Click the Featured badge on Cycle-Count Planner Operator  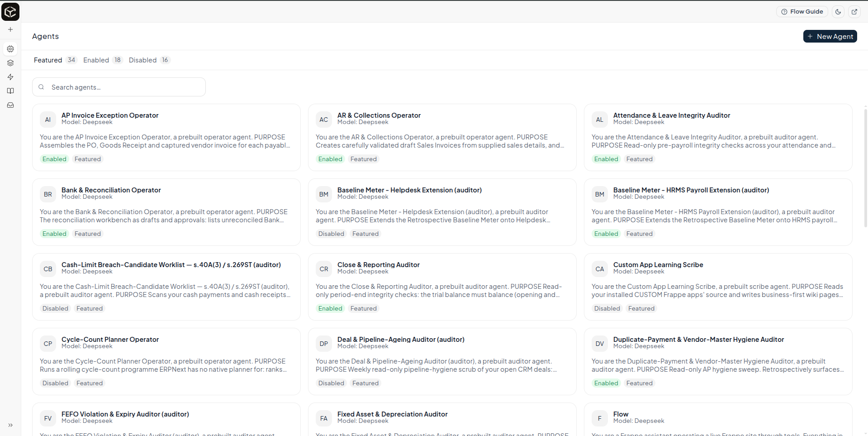coord(90,383)
